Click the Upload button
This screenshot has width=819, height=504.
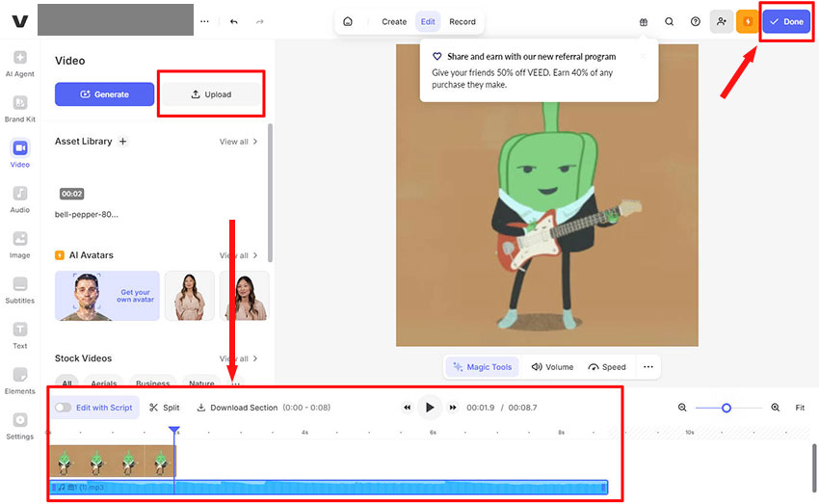pyautogui.click(x=211, y=94)
